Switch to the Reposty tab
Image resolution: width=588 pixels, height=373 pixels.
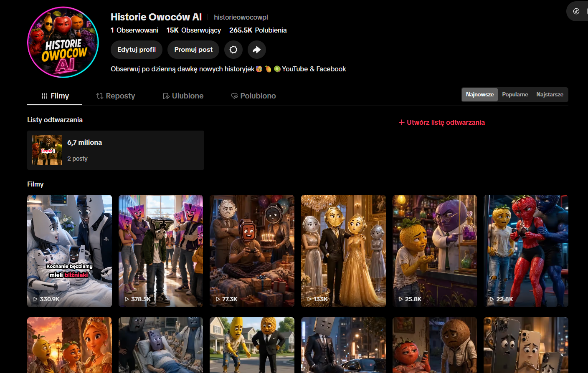click(x=116, y=96)
